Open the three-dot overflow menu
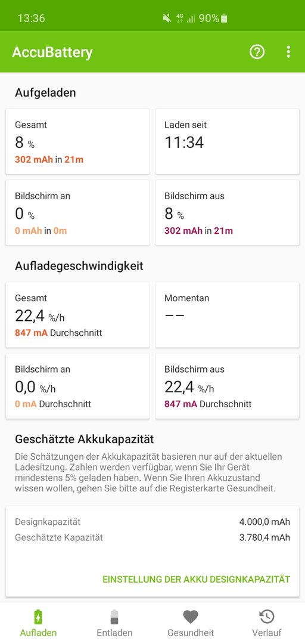Screen dimensions: 305x644 click(x=288, y=52)
